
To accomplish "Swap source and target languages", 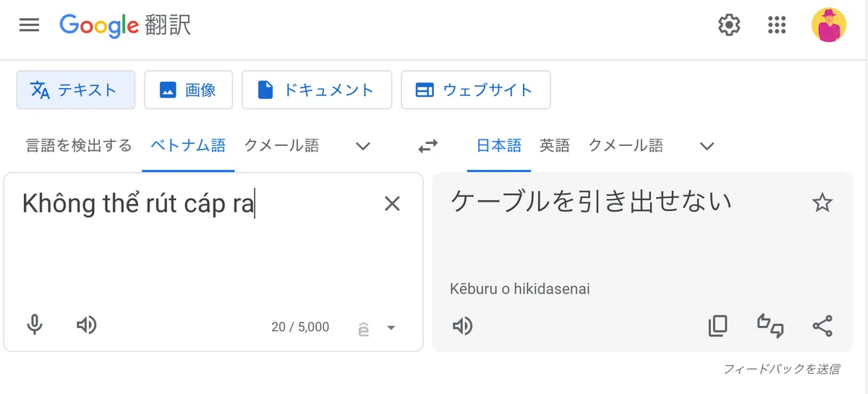I will coord(428,146).
